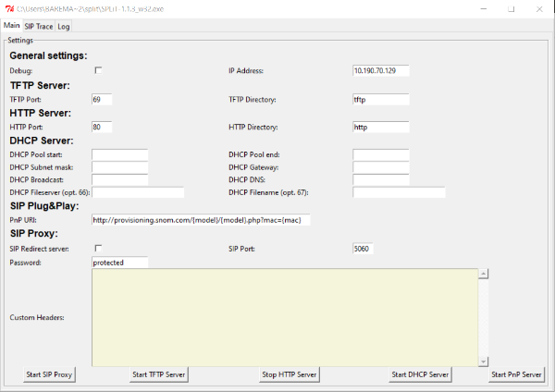Click the Custom Headers scrollbar up arrow
Screen dimensions: 555x392
pyautogui.click(x=483, y=274)
